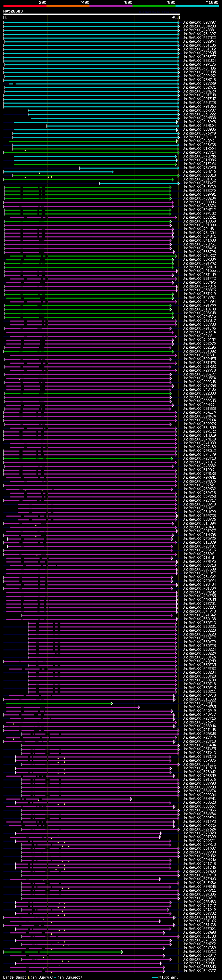This screenshot has width=222, height=980.
Task: Click hit label UniRef100_A7PDT5
Action: [x=199, y=286]
